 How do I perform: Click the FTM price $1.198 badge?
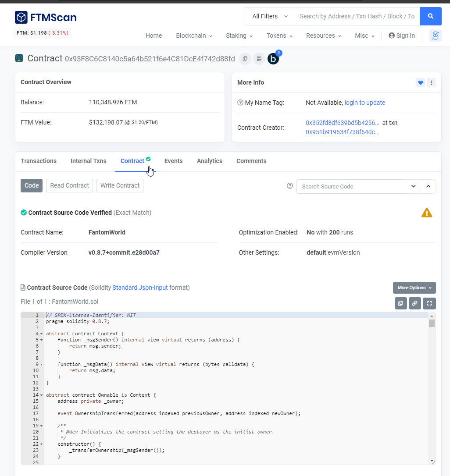tap(43, 33)
